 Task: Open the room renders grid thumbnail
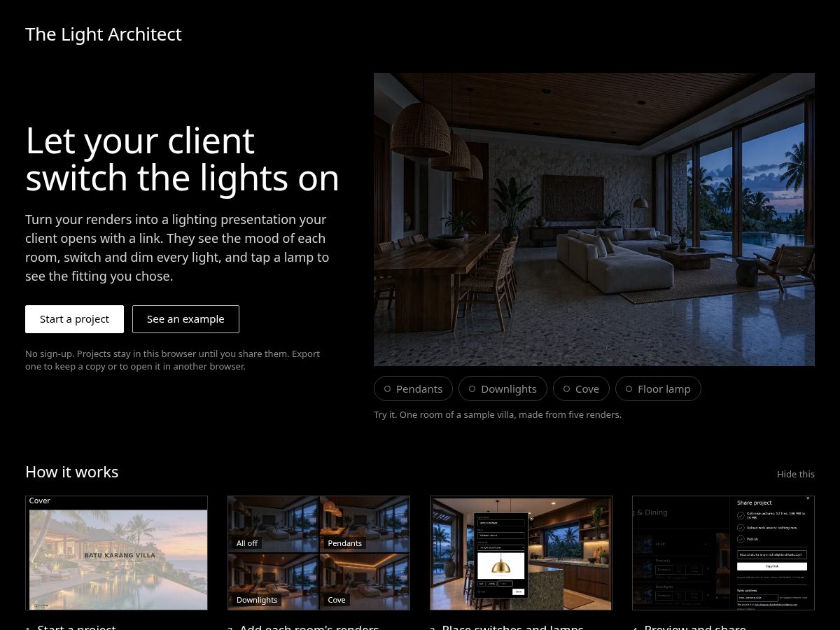(318, 553)
